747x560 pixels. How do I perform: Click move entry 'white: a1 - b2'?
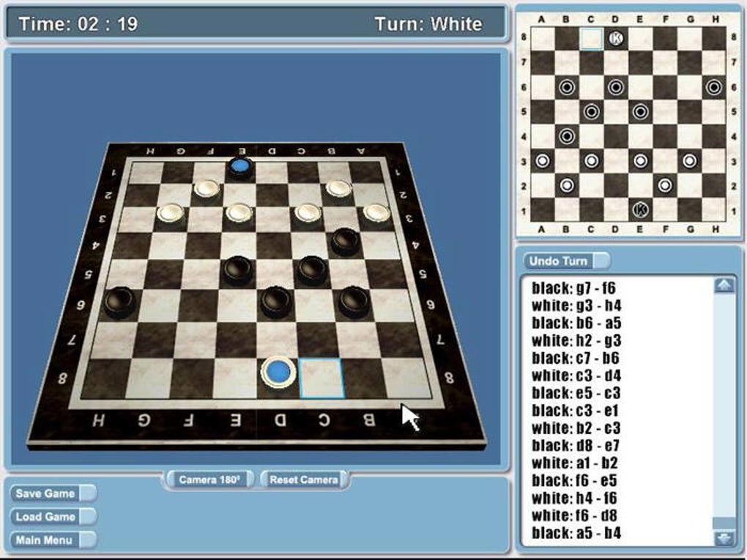pos(575,463)
